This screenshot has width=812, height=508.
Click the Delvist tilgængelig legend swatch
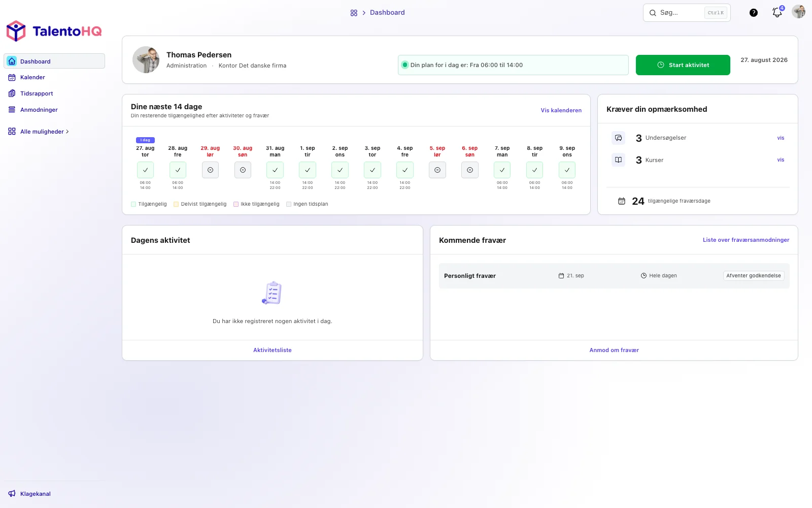coord(176,204)
